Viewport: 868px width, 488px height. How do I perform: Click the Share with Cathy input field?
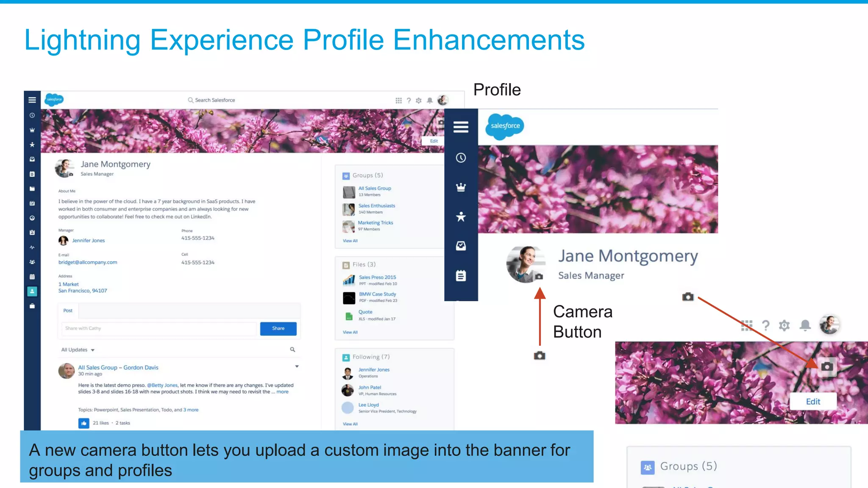159,328
